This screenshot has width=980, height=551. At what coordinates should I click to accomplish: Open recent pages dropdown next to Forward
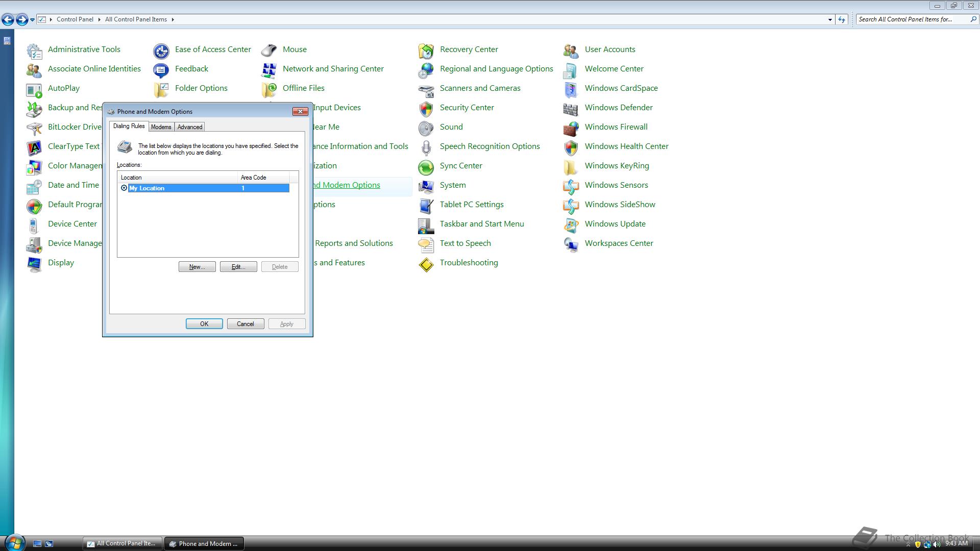32,19
